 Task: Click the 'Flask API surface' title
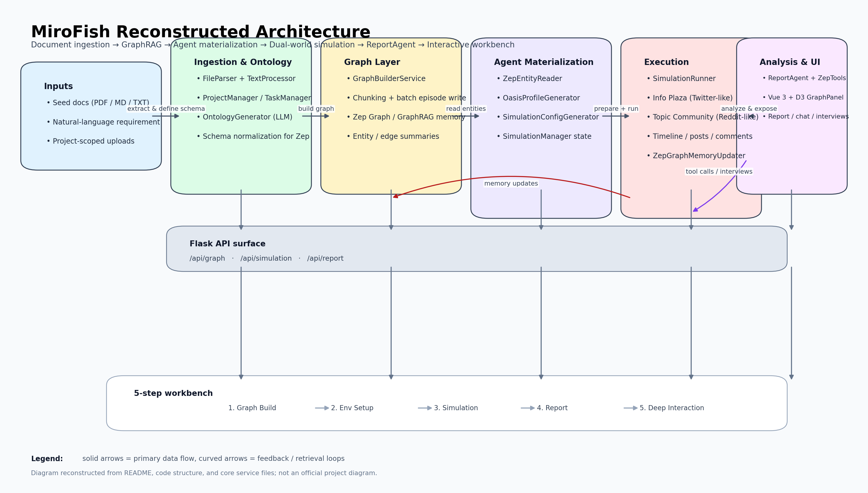[x=227, y=244]
